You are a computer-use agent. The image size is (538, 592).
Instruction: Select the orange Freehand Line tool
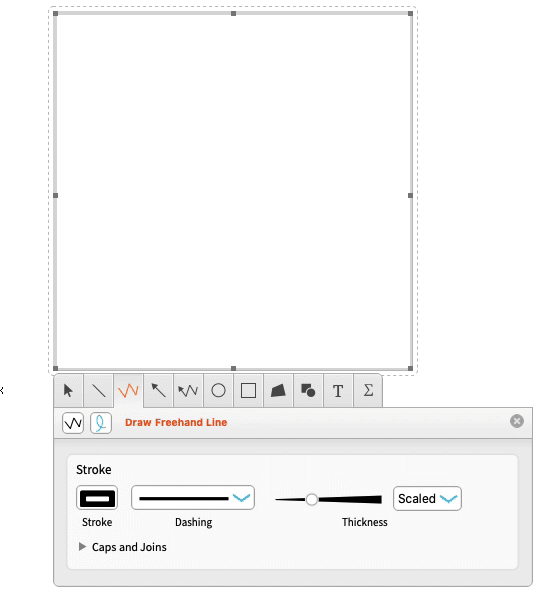[128, 391]
